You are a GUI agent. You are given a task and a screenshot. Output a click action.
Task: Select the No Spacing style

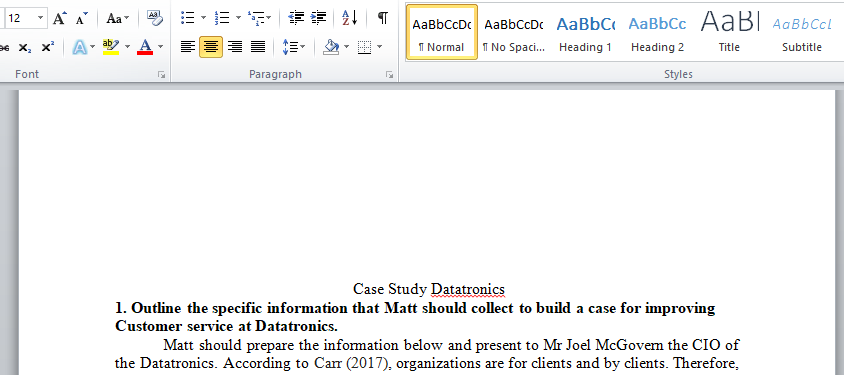point(514,32)
